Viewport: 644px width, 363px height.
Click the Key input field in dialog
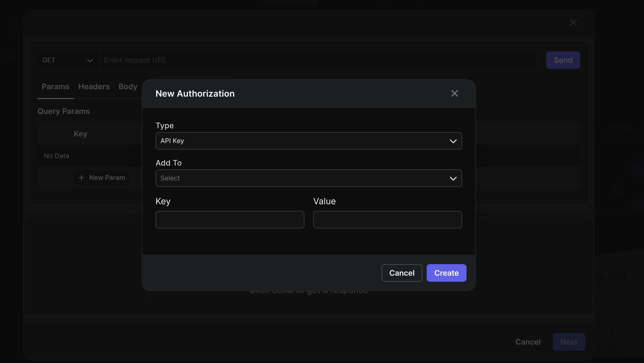tap(230, 220)
